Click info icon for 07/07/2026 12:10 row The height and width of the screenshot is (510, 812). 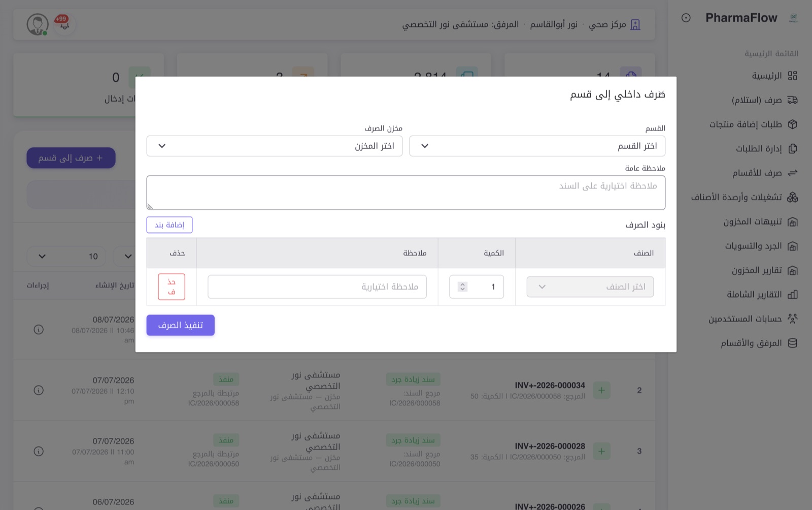coord(39,390)
